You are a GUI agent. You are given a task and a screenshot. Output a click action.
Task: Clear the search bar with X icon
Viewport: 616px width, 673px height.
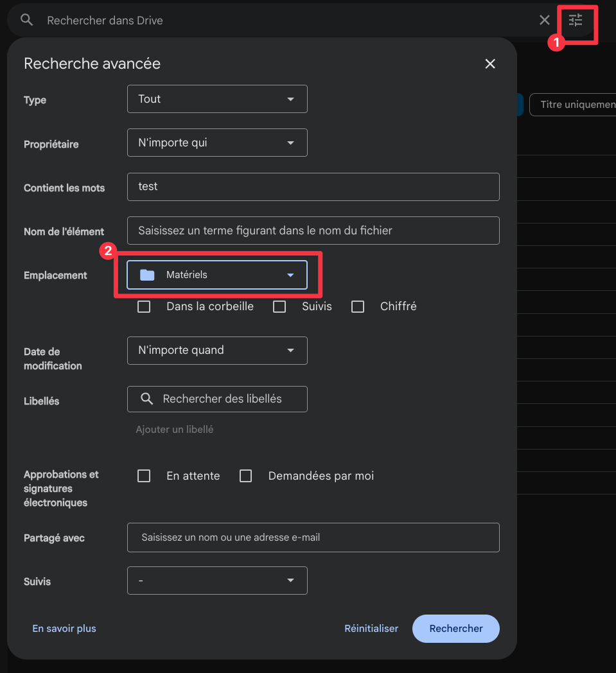click(x=544, y=21)
